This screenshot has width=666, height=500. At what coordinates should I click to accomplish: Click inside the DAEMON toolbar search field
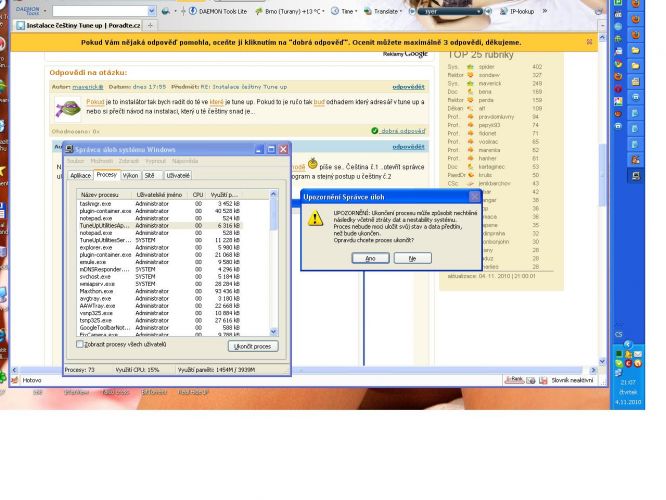click(100, 11)
